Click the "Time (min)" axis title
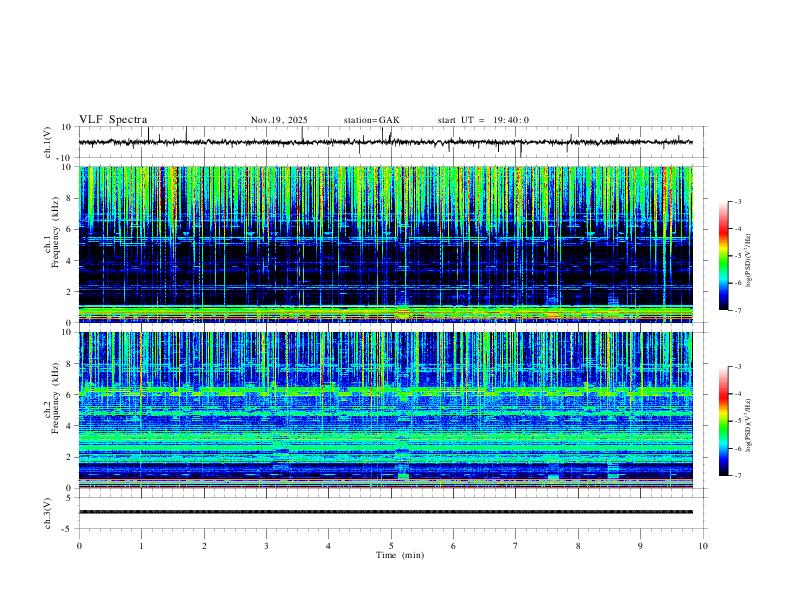 (x=400, y=555)
